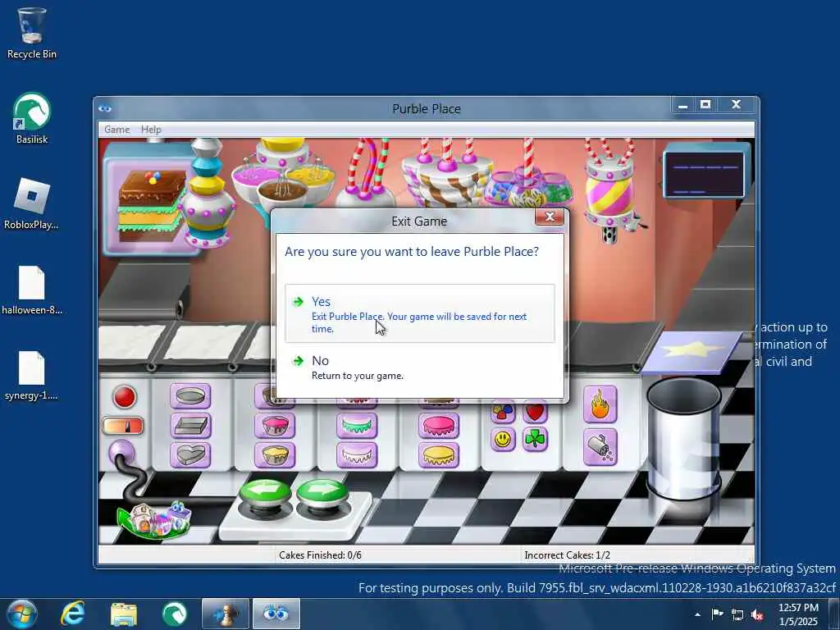840x630 pixels.
Task: Open the Help menu
Action: pos(151,129)
